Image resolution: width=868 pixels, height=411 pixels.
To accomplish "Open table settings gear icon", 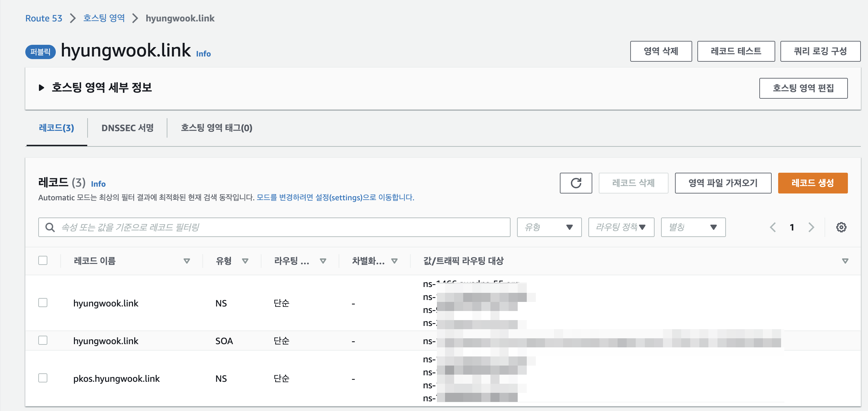I will pos(841,227).
